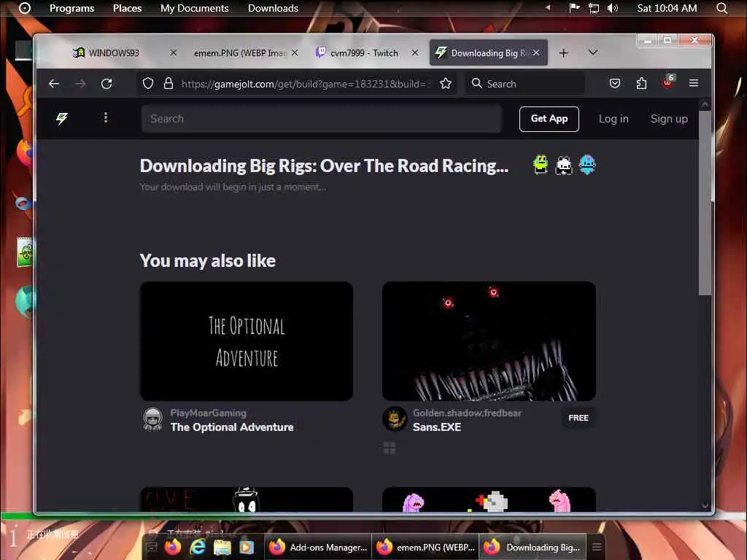Image resolution: width=747 pixels, height=560 pixels.
Task: Click the white pixel character mascot
Action: point(564,166)
